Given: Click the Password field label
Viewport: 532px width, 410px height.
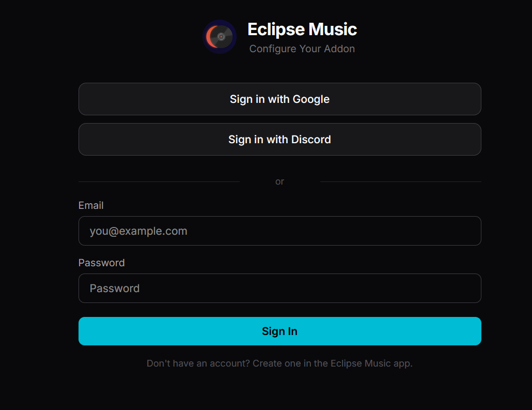Looking at the screenshot, I should [x=101, y=263].
